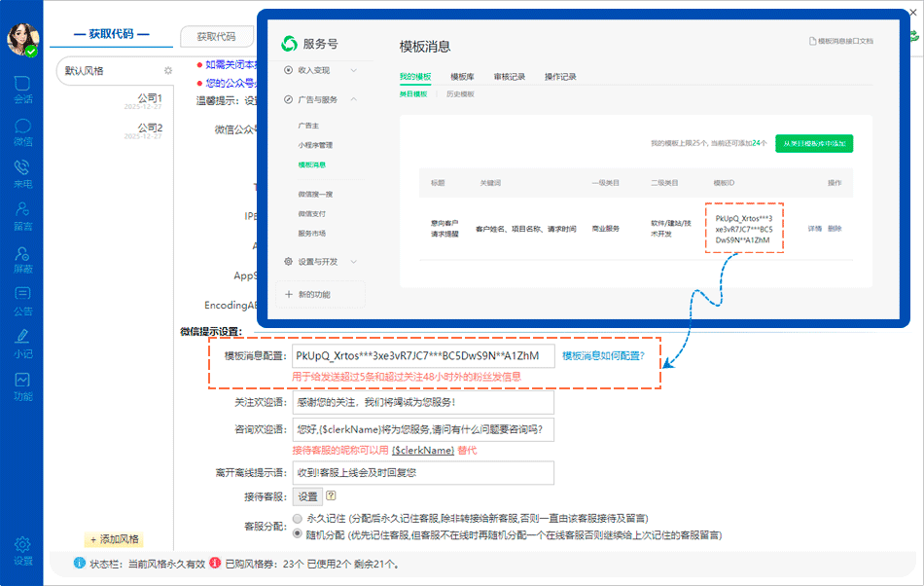Viewport: 924px width, 586px height.
Task: Click the gear icon beside 默认风格
Action: click(167, 71)
